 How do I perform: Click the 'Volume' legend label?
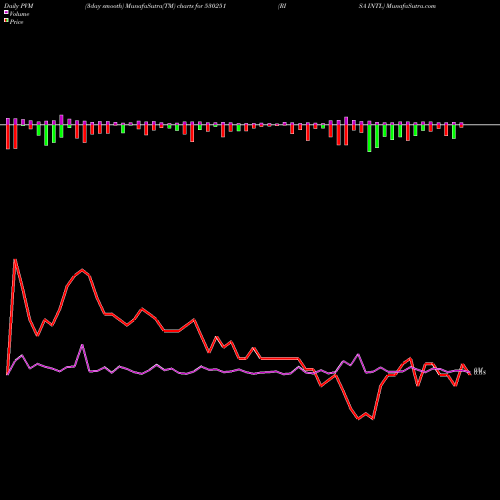[19, 14]
